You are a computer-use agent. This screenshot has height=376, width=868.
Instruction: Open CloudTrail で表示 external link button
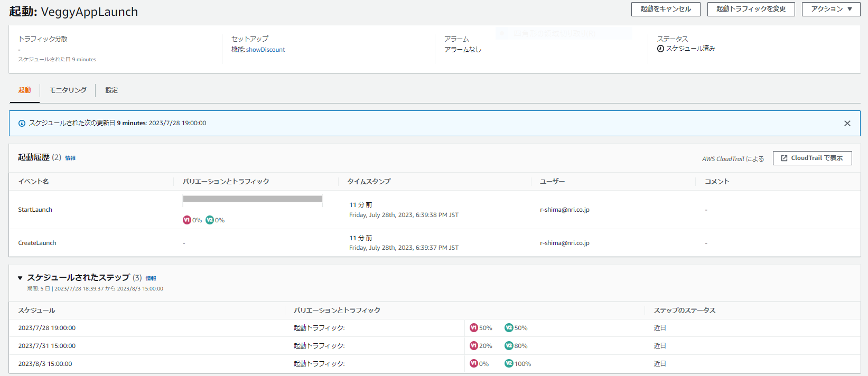[812, 158]
